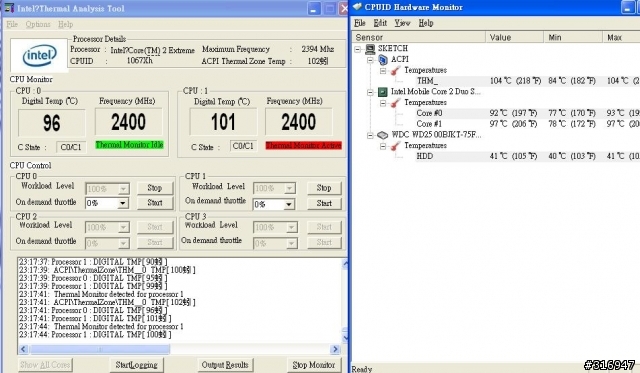Open File menu in CPUID Hardware Monitor
This screenshot has width=640, height=373.
click(x=360, y=23)
